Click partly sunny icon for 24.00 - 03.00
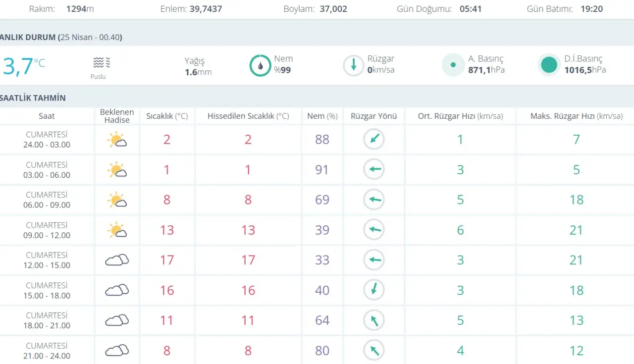This screenshot has width=634, height=364. 117,140
